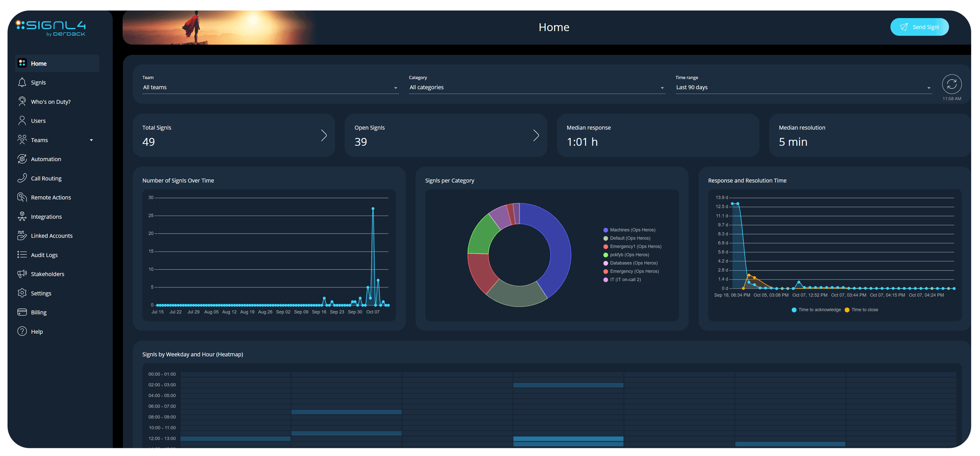The height and width of the screenshot is (456, 980).
Task: Open Open Signls details arrow
Action: 536,135
